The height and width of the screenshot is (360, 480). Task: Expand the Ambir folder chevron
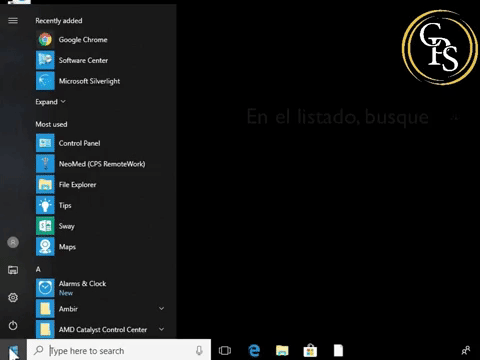pos(161,309)
